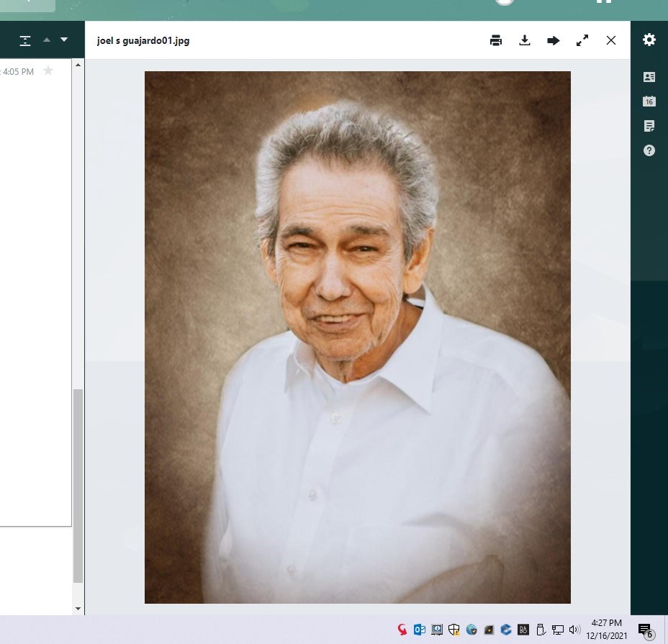
Task: Open the clock showing 4:27 PM
Action: [605, 628]
